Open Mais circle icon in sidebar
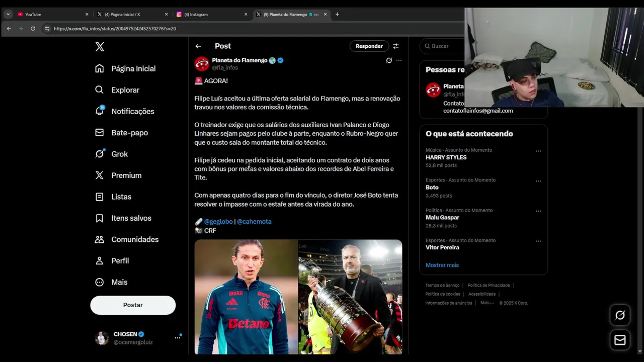The width and height of the screenshot is (644, 362). (x=100, y=282)
